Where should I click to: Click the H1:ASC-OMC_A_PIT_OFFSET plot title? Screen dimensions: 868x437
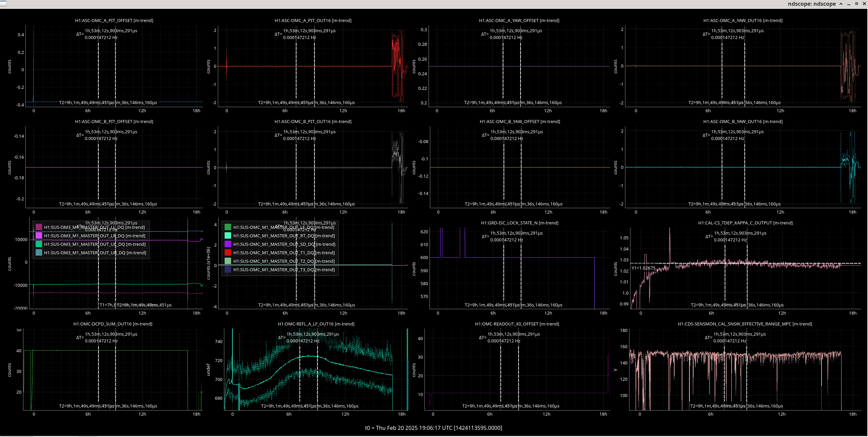click(x=114, y=20)
